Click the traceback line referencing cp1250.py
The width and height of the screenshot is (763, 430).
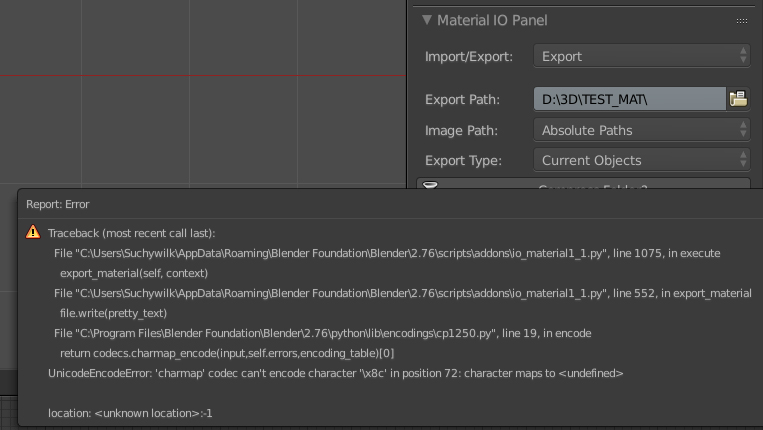click(323, 333)
